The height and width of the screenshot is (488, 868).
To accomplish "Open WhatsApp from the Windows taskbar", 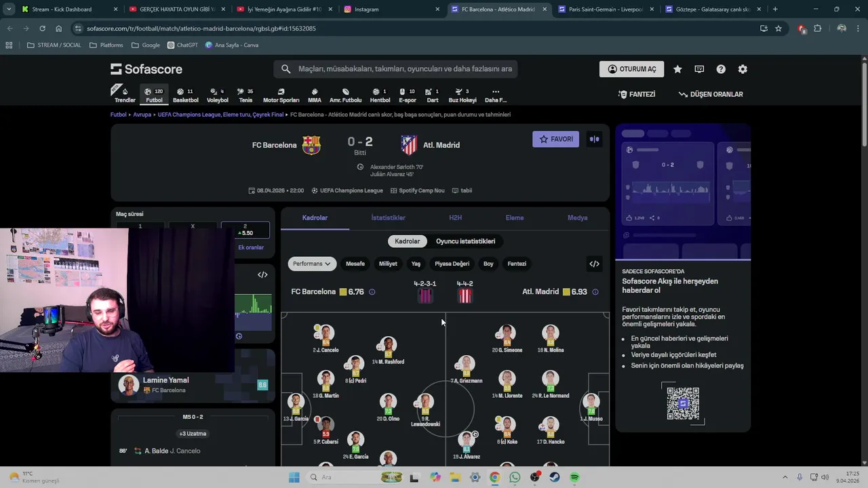I will [514, 477].
